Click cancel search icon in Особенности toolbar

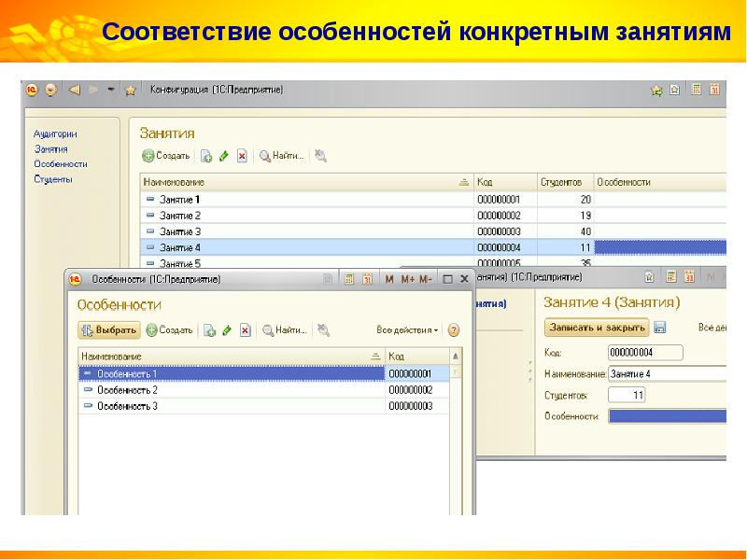coord(322,330)
